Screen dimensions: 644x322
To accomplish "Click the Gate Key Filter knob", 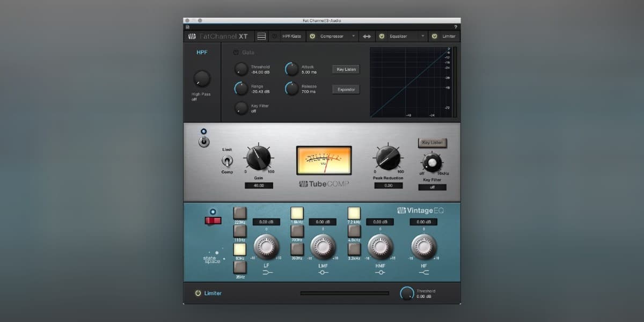I will coord(241,108).
